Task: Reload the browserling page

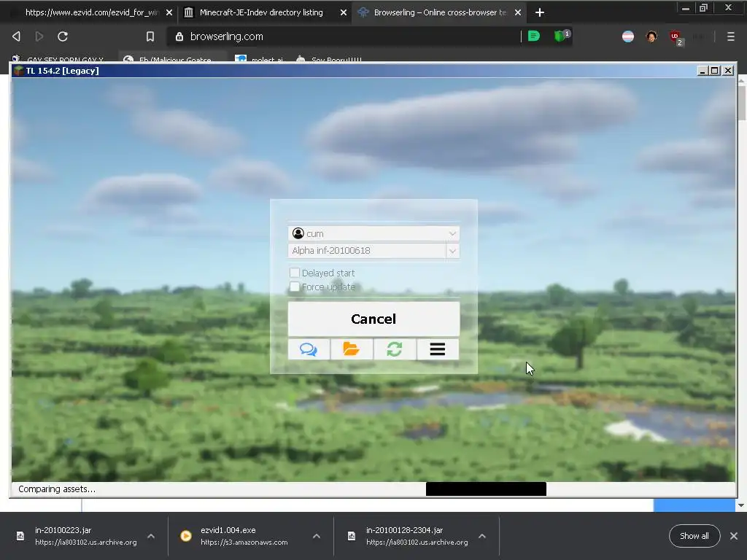Action: point(63,36)
